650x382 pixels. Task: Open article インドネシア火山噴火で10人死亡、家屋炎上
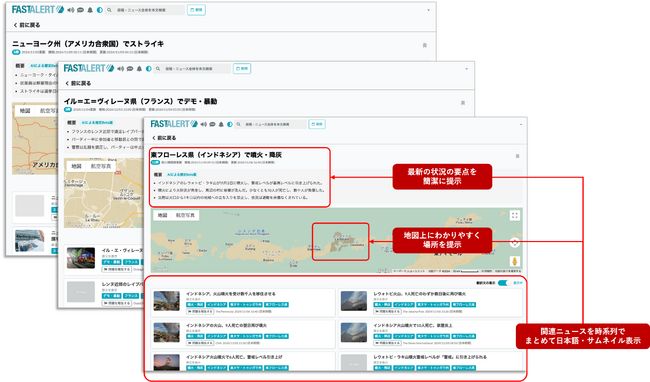click(x=413, y=326)
